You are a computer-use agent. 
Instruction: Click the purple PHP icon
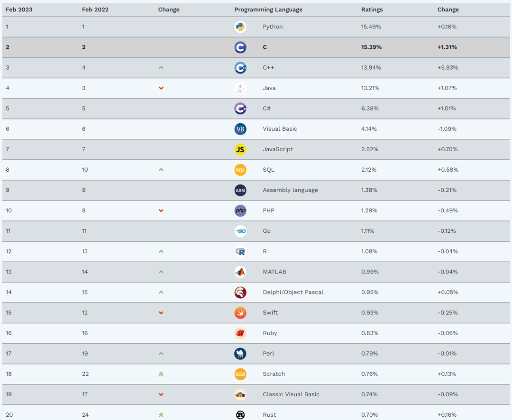[x=240, y=210]
